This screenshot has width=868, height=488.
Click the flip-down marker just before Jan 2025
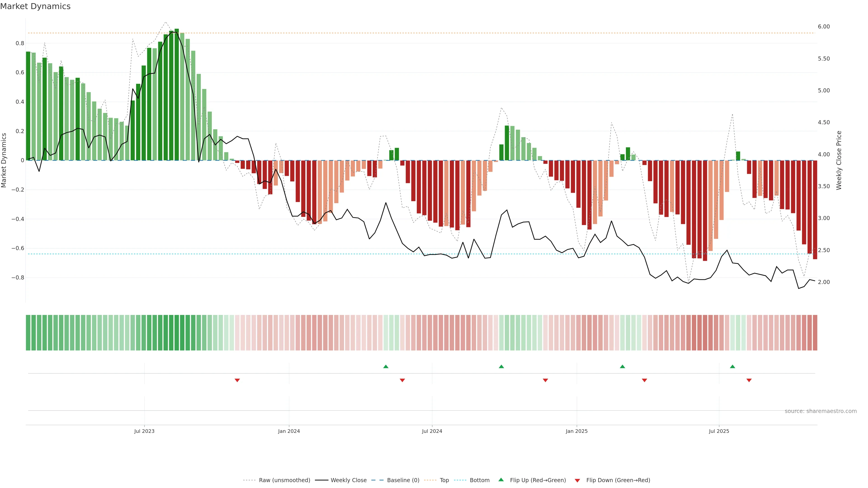545,380
